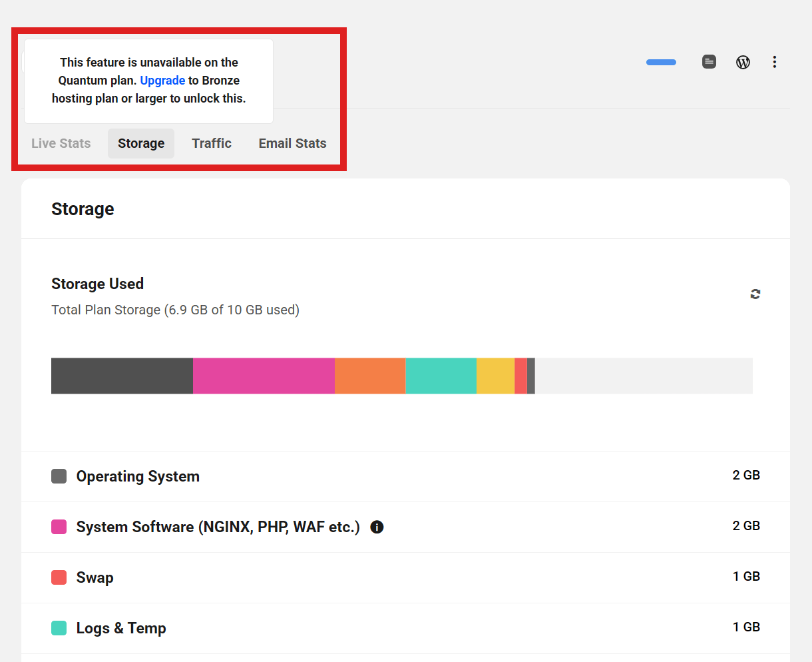Select the Logs & Temp row label
This screenshot has height=662, width=812.
coord(121,629)
